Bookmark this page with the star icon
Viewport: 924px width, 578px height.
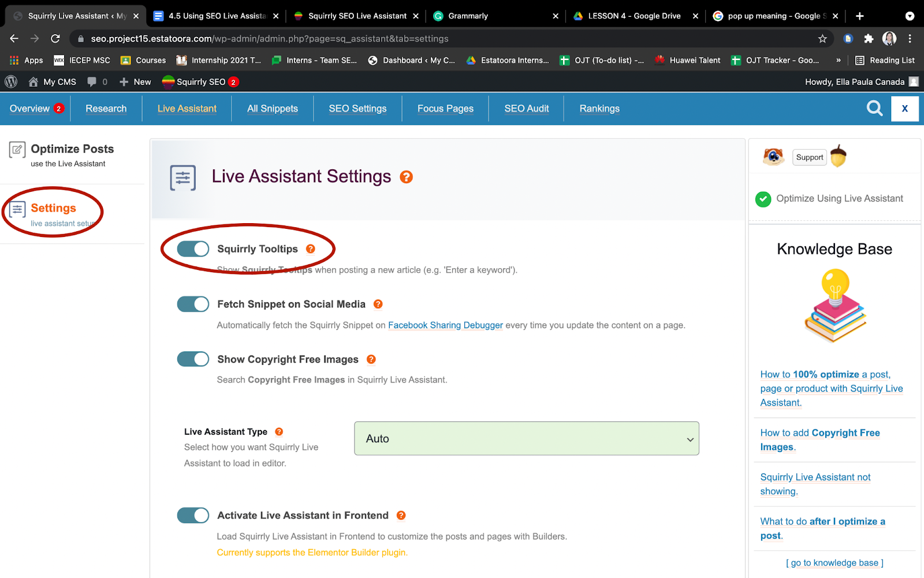pyautogui.click(x=823, y=39)
